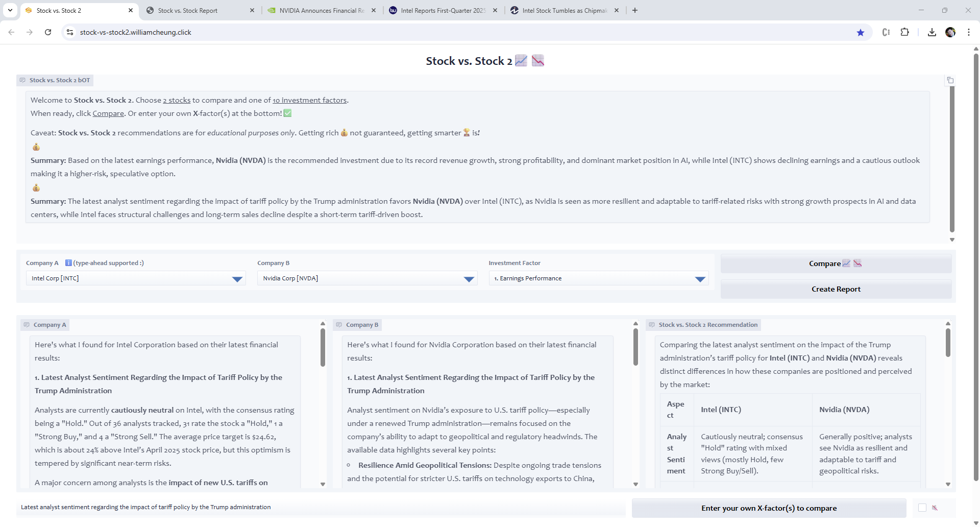This screenshot has height=527, width=980.
Task: Click the underlined "Compare" link in welcome text
Action: click(108, 113)
